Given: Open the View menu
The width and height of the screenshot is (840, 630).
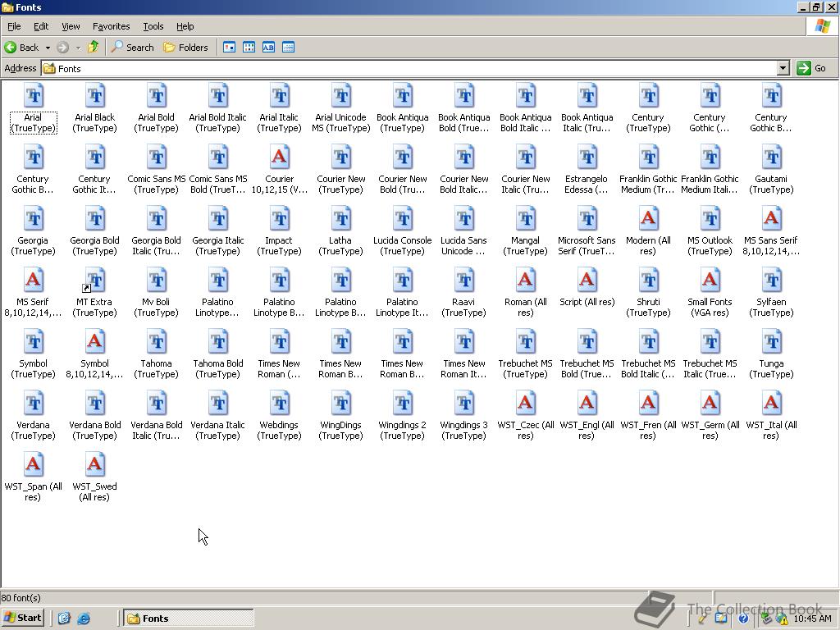Looking at the screenshot, I should click(71, 26).
